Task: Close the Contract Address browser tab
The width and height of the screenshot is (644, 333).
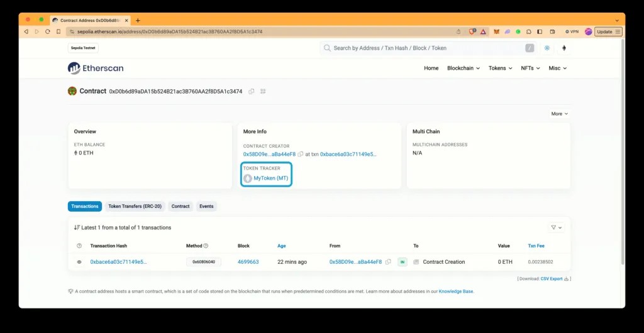Action: pos(126,20)
